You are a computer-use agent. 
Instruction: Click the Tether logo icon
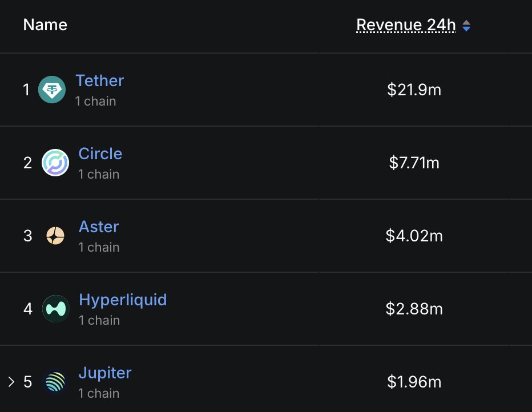coord(52,90)
